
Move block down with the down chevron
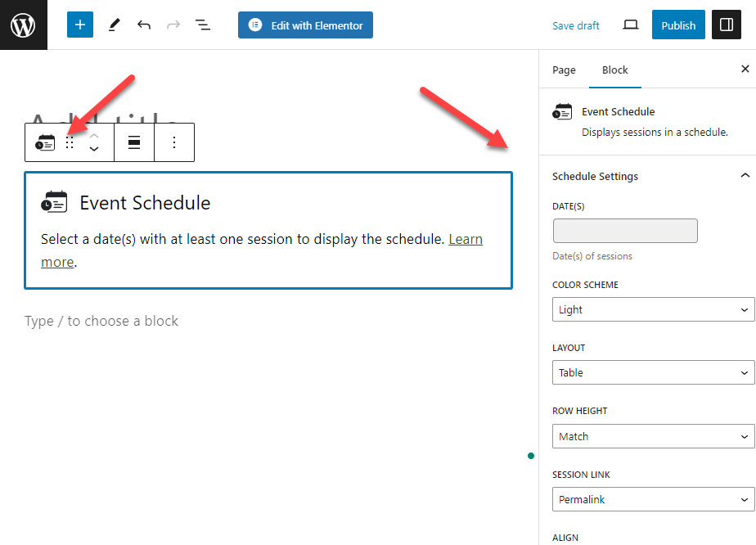tap(94, 149)
